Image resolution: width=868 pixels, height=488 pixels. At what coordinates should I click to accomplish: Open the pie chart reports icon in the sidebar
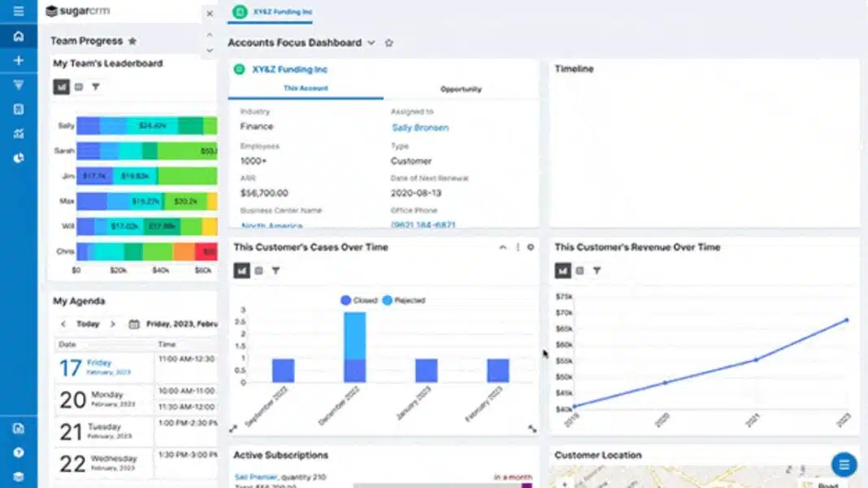(x=18, y=158)
